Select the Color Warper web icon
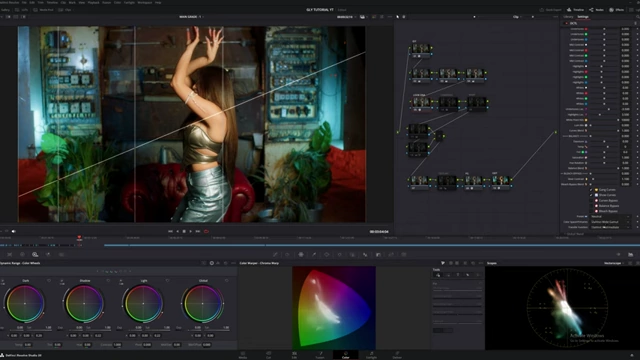640x360 pixels. coord(301,254)
